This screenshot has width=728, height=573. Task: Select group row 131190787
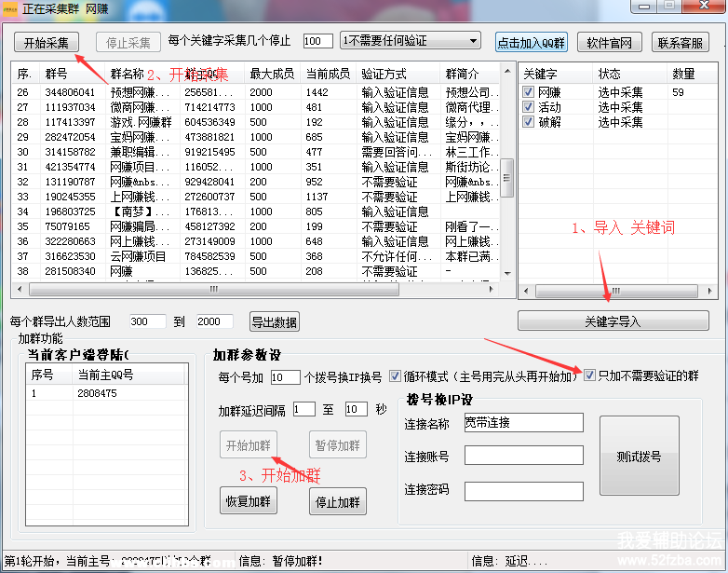256,182
